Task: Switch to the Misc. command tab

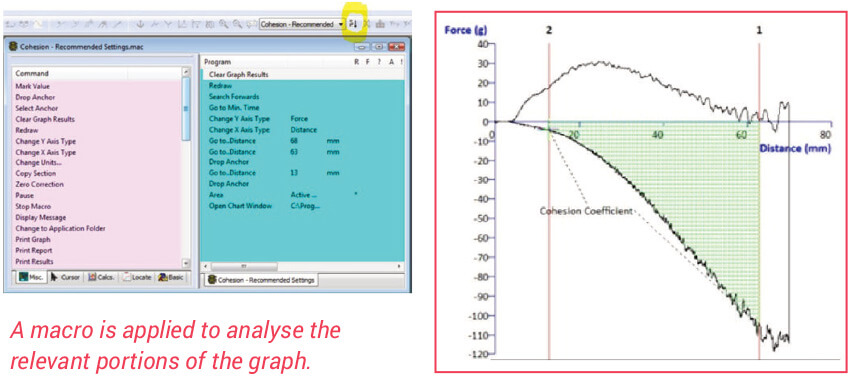Action: [x=31, y=277]
